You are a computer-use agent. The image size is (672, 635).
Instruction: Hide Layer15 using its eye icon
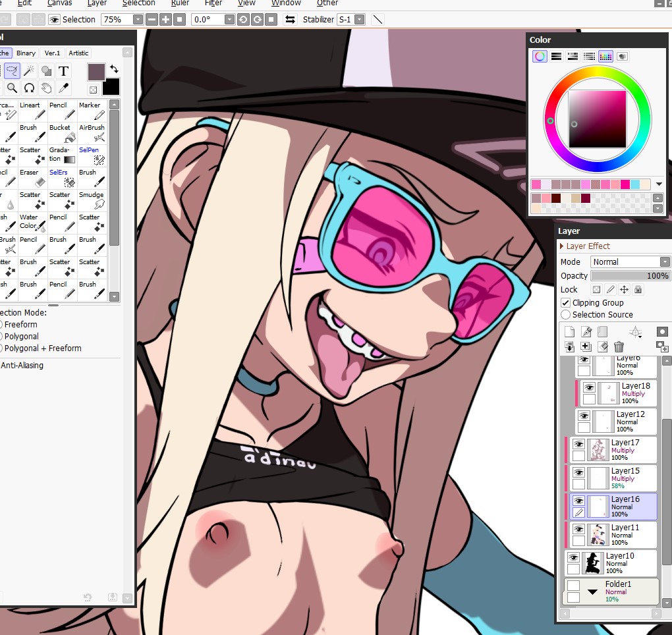[578, 472]
